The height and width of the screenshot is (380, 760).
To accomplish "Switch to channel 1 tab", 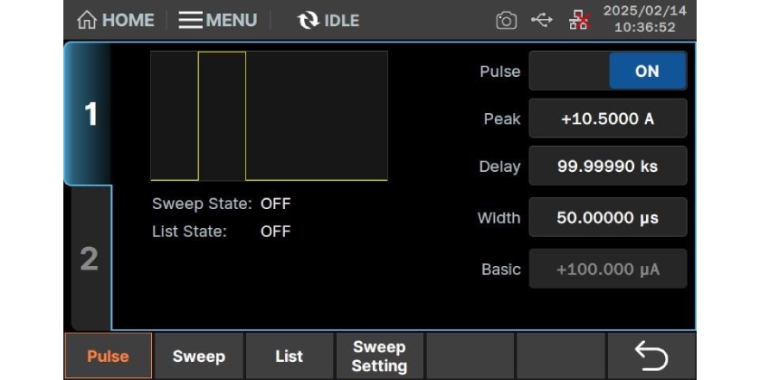I will (89, 114).
